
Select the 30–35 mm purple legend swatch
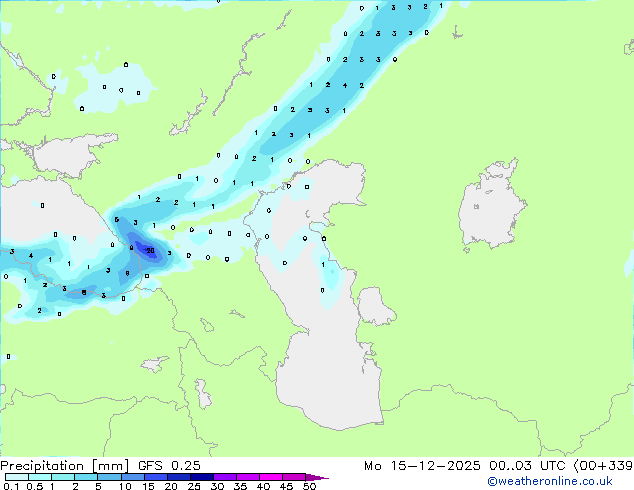225,477
